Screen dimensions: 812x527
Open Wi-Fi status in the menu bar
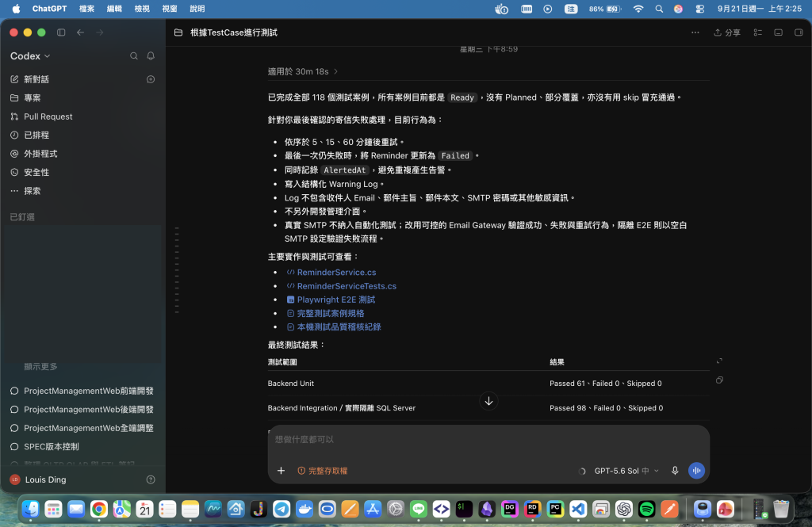638,9
